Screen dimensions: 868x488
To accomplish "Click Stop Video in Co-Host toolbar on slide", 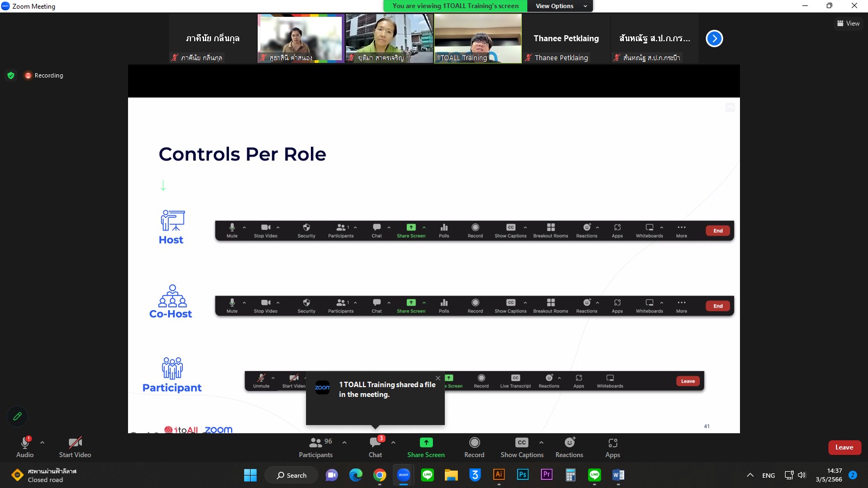I will [266, 306].
